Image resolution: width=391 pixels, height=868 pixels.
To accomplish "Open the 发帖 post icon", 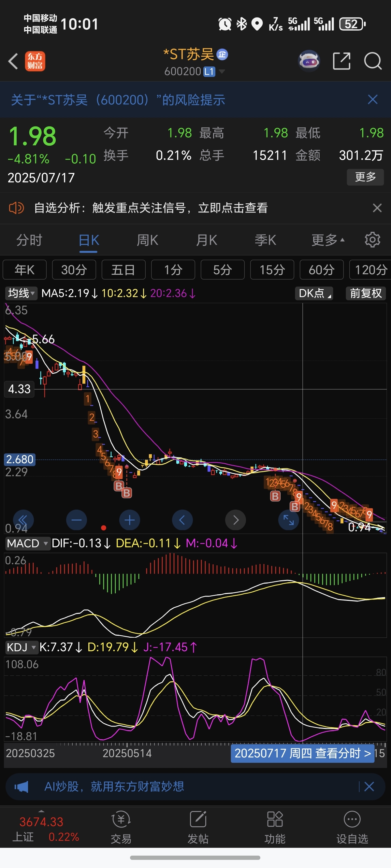I will pos(198,827).
